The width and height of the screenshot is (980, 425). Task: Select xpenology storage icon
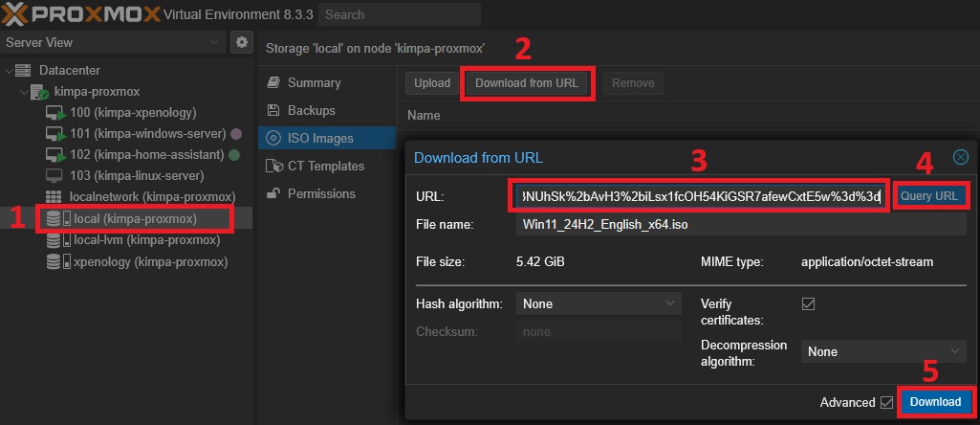[x=54, y=261]
